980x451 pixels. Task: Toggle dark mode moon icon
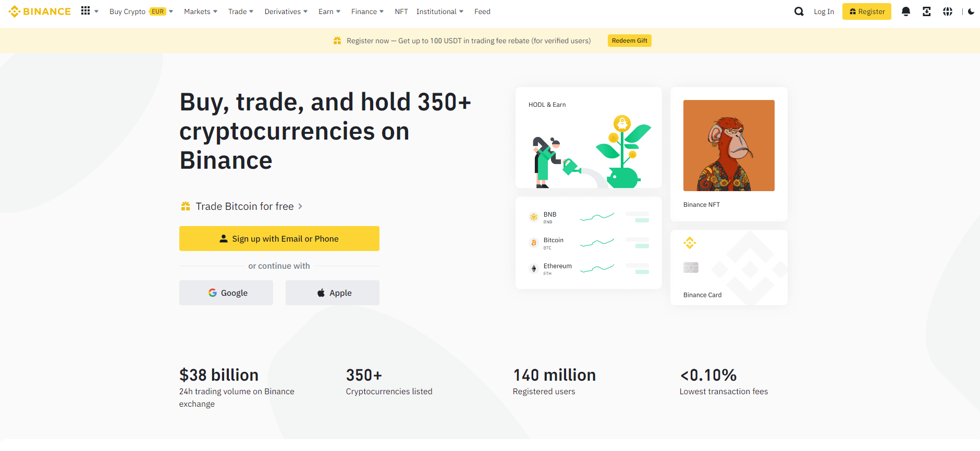[971, 11]
